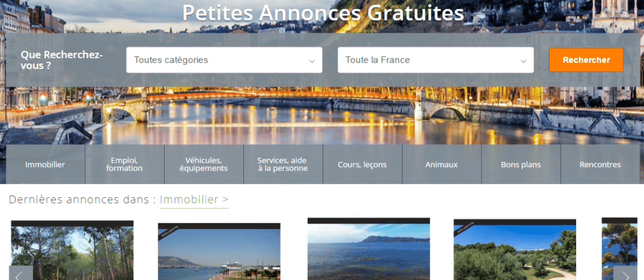Click chevron arrow in France region dropdown

point(523,61)
